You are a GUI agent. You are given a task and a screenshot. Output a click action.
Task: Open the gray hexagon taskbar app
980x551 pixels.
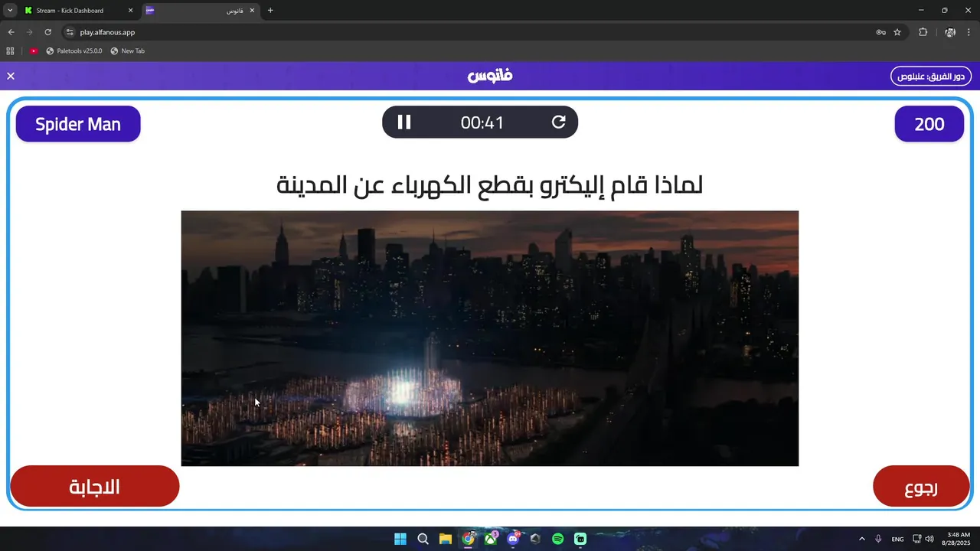pyautogui.click(x=535, y=539)
